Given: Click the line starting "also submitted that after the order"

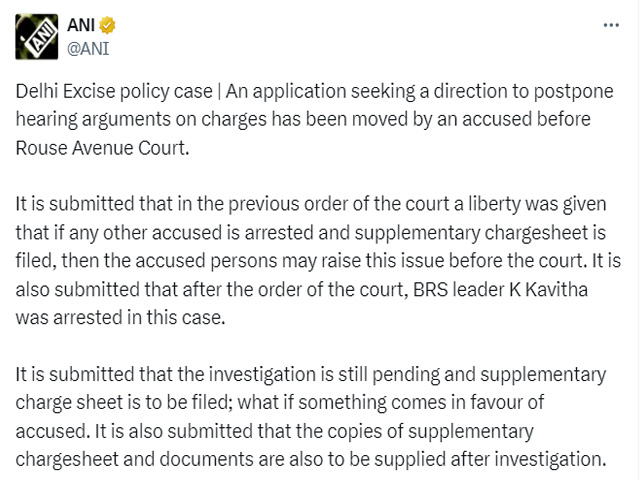Looking at the screenshot, I should 302,289.
